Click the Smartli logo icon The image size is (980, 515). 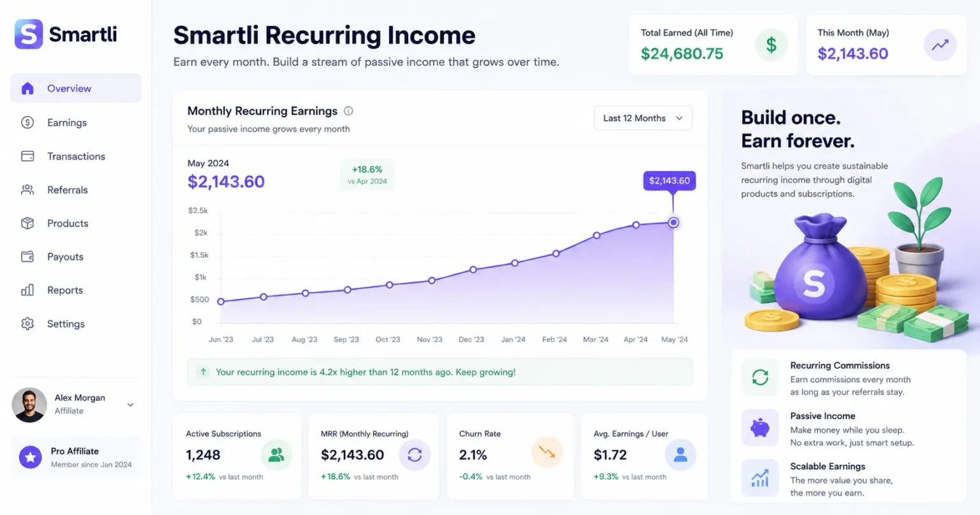[29, 34]
